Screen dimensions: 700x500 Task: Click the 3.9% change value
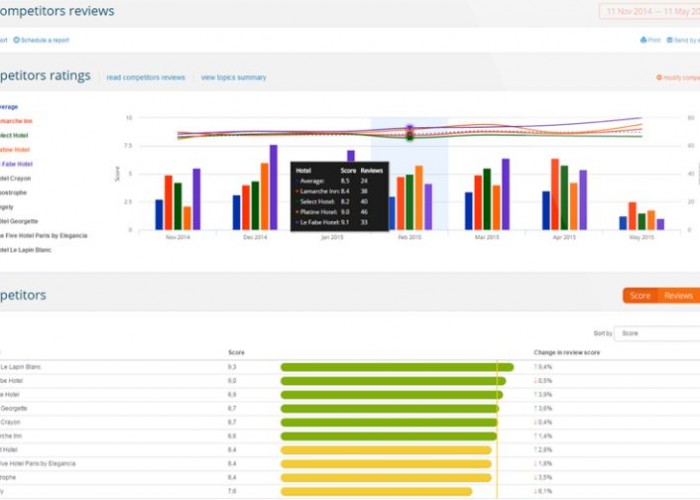pos(543,395)
